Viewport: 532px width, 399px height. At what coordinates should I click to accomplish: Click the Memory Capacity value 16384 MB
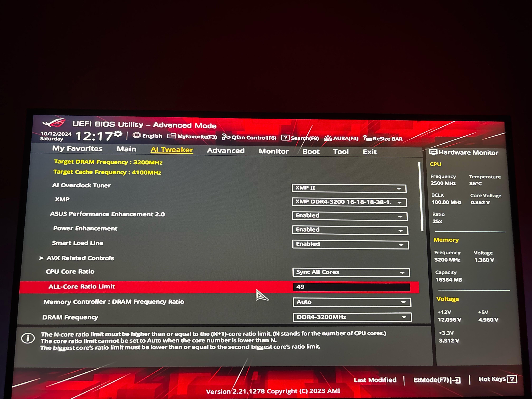(449, 280)
